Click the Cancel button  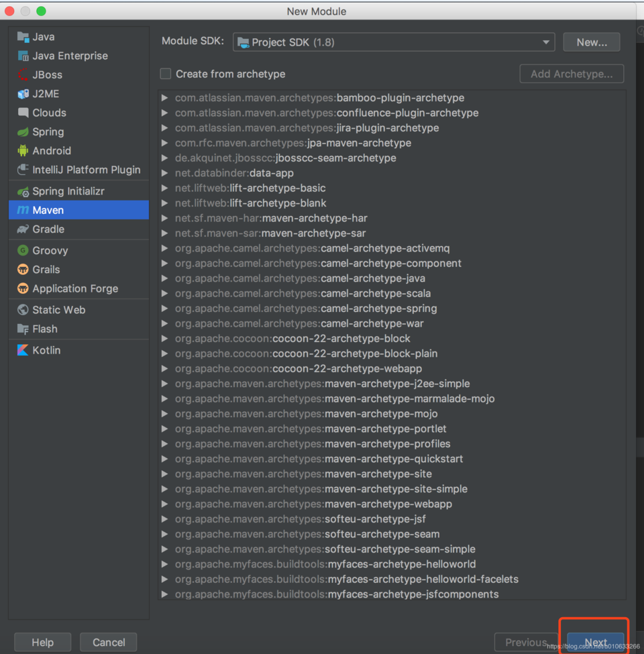click(108, 642)
